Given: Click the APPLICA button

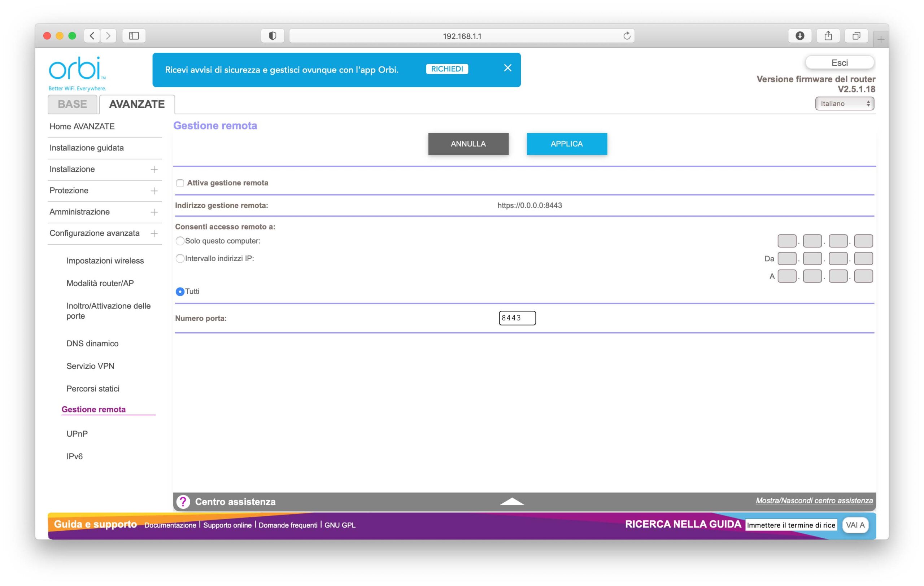Looking at the screenshot, I should (566, 144).
